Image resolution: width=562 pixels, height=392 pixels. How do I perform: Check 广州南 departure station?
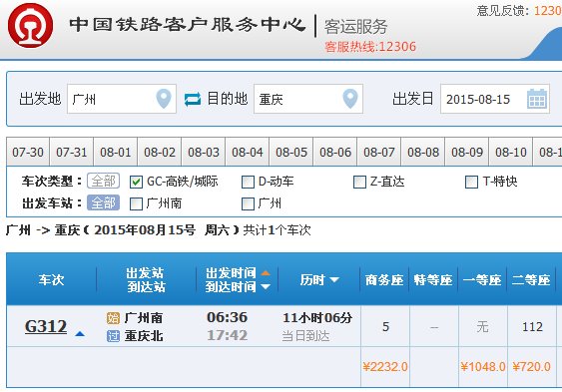click(136, 204)
